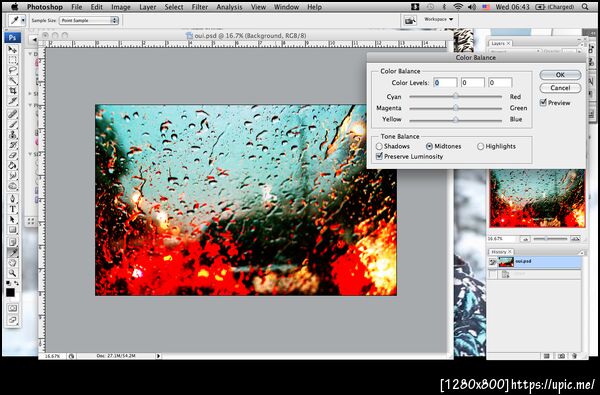Open the status bar info arrow menu
The height and width of the screenshot is (395, 600).
[x=158, y=356]
